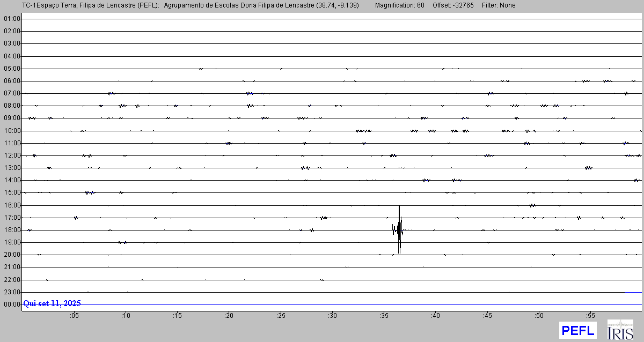Click the 00:00 hour label
The width and height of the screenshot is (644, 342).
click(12, 304)
